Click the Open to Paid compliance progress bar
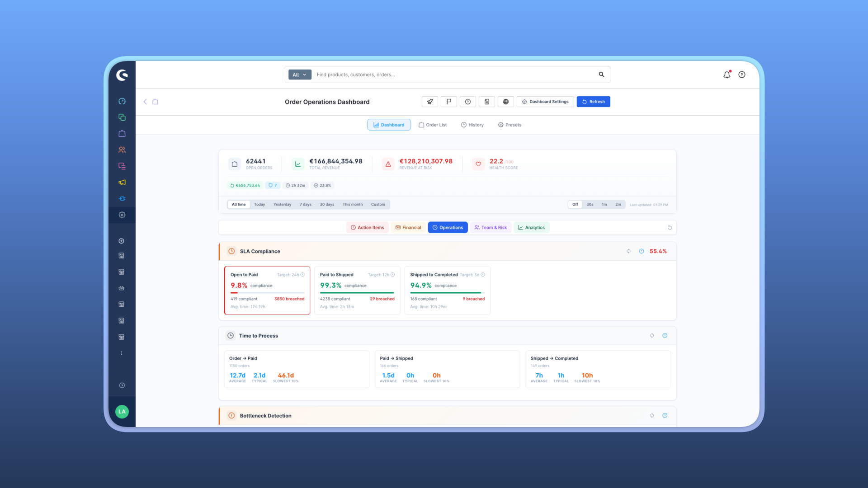The width and height of the screenshot is (868, 488). [x=268, y=293]
